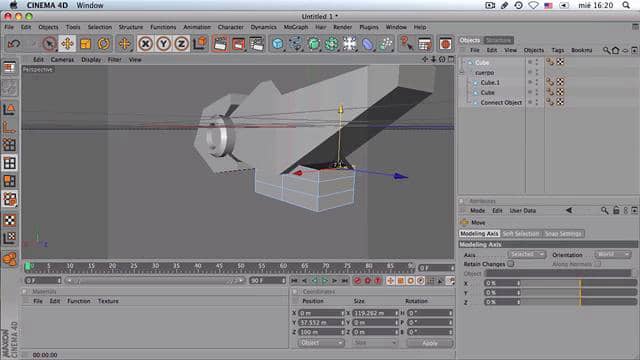Click the particle emitter icon
The height and width of the screenshot is (360, 640).
386,44
